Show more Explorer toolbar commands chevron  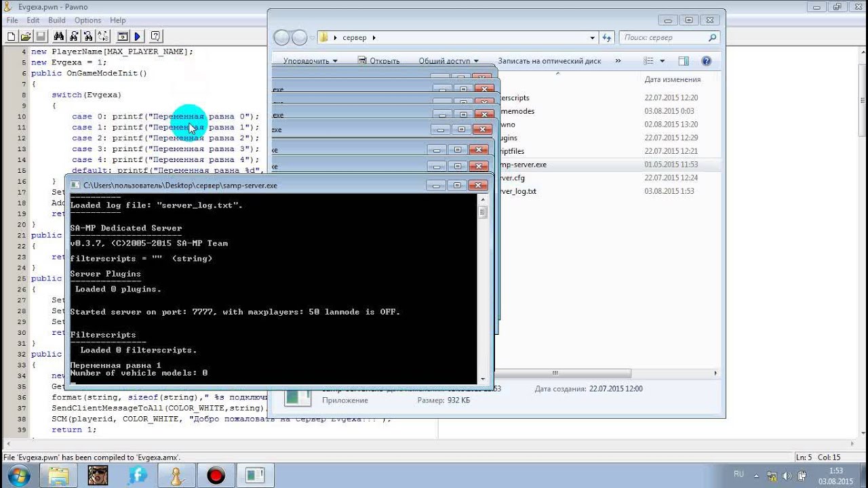618,61
